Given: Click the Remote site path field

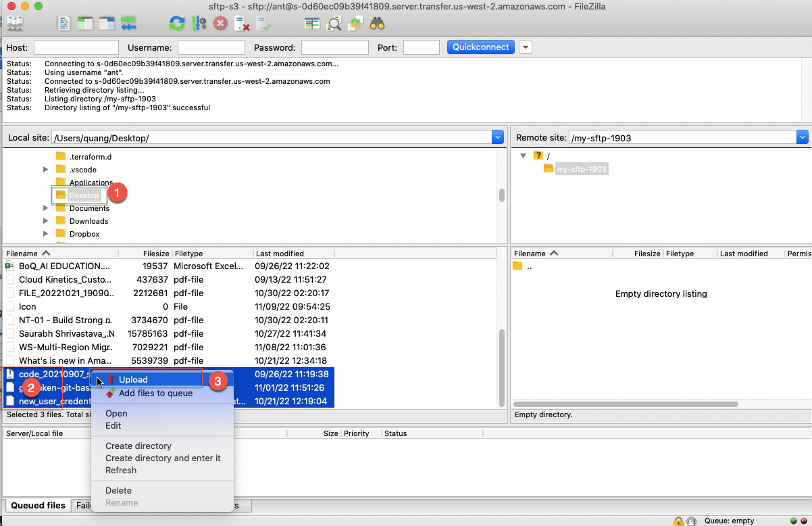Looking at the screenshot, I should point(683,137).
